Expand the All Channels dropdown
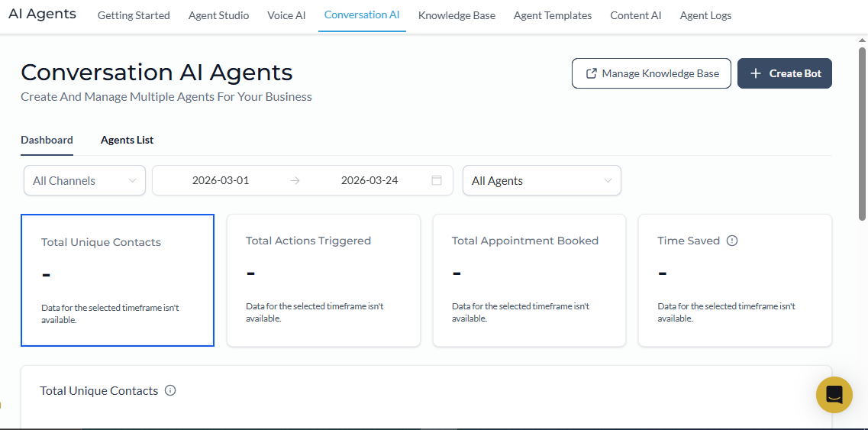The height and width of the screenshot is (430, 868). click(x=85, y=181)
